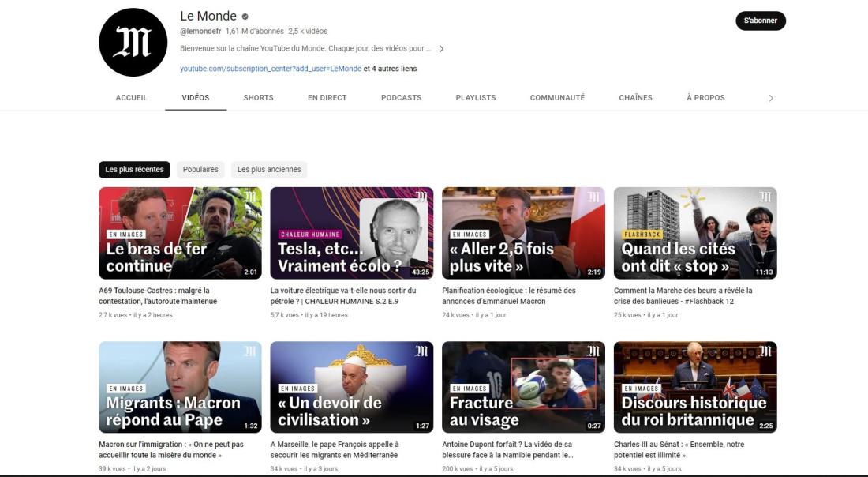Open the 'Tesla, etc... Vraiment écolo ?' thumbnail

click(351, 233)
